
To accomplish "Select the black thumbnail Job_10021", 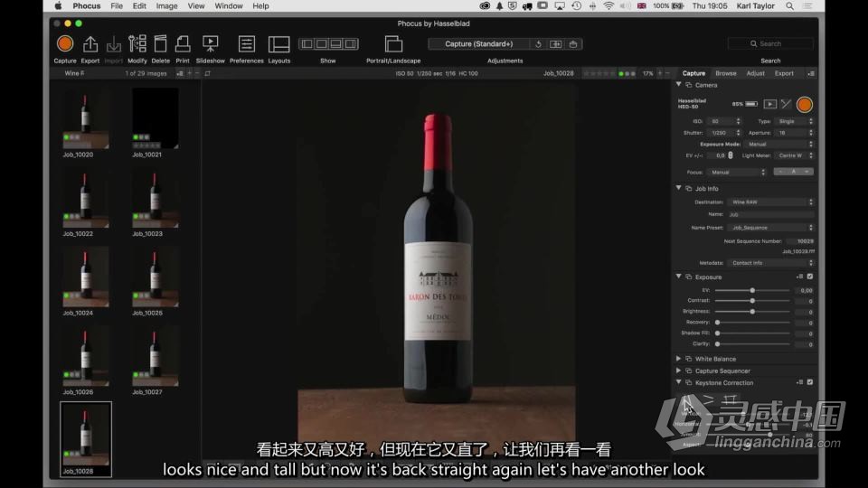I will pos(155,118).
